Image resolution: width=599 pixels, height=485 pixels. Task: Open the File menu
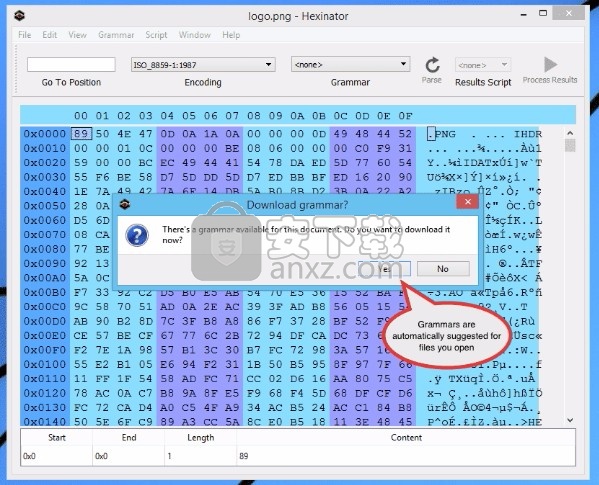coord(24,35)
